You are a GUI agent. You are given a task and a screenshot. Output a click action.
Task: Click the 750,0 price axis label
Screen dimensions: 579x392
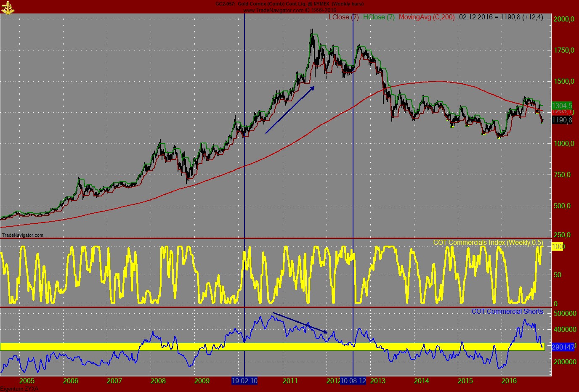point(562,175)
